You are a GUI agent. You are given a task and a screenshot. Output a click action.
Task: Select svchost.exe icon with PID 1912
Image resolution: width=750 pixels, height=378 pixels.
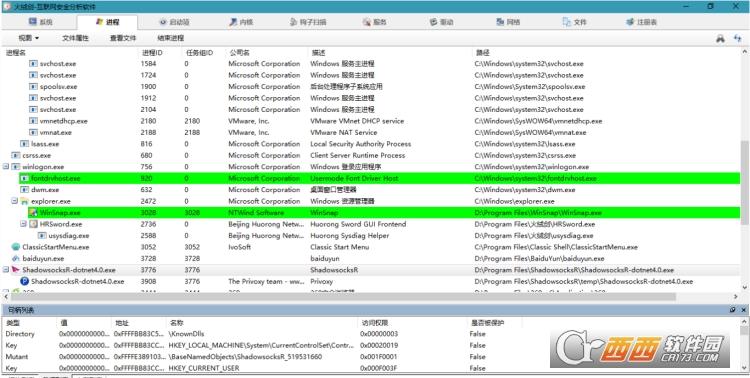tap(33, 98)
